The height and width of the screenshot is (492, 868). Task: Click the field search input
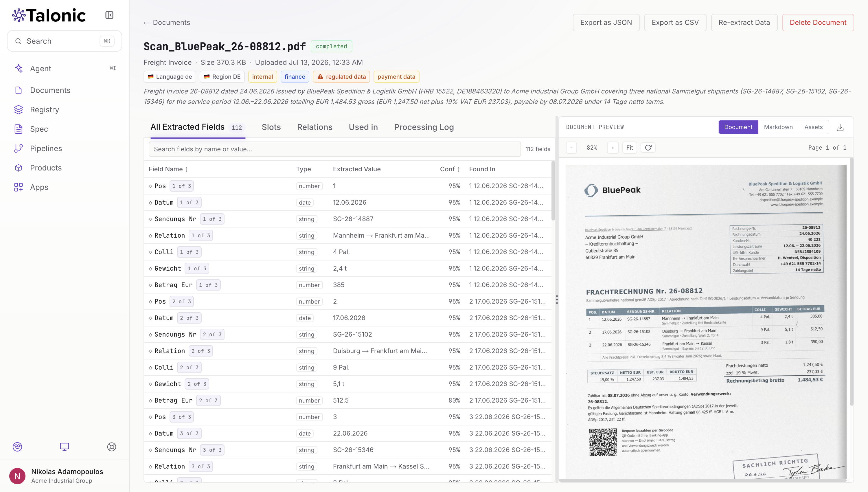point(334,149)
